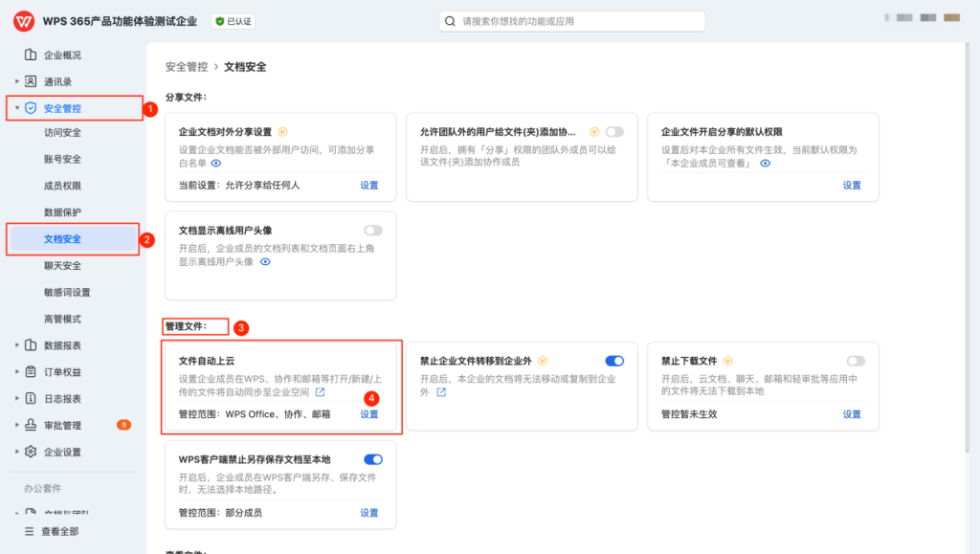Click premium badge beside 企业文档对外分享设置
The height and width of the screenshot is (554, 980).
coord(282,132)
